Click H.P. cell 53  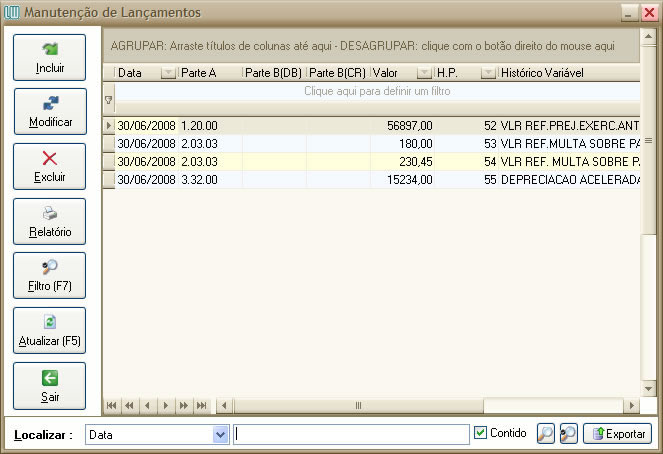pos(466,144)
